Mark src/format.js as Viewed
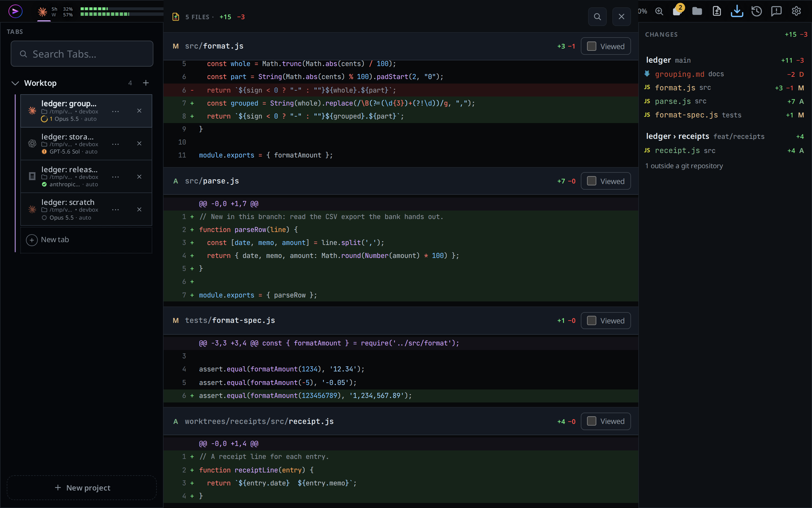Viewport: 812px width, 508px height. [606, 46]
